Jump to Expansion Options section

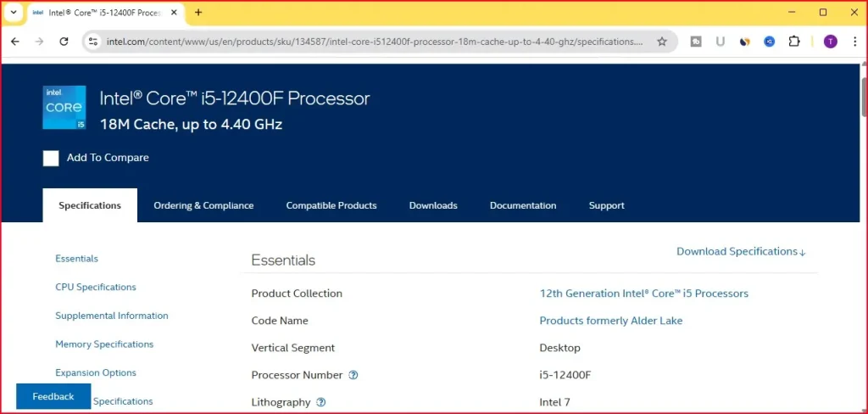(96, 373)
